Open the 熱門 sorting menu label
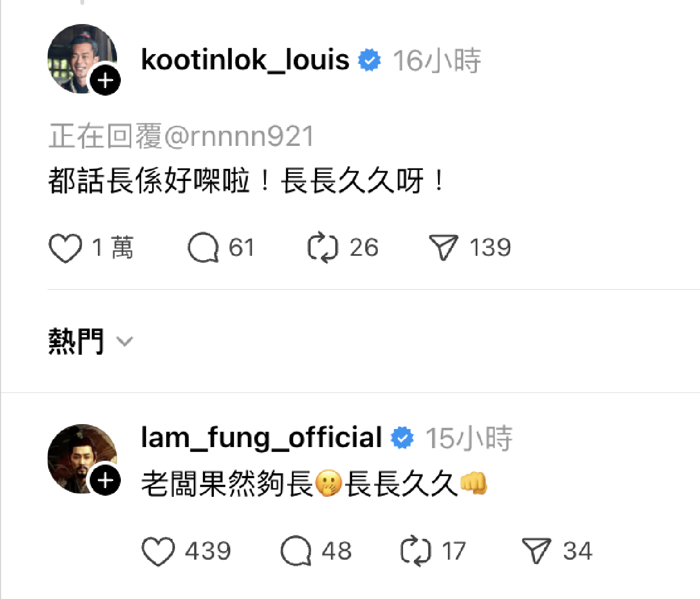 click(x=76, y=342)
